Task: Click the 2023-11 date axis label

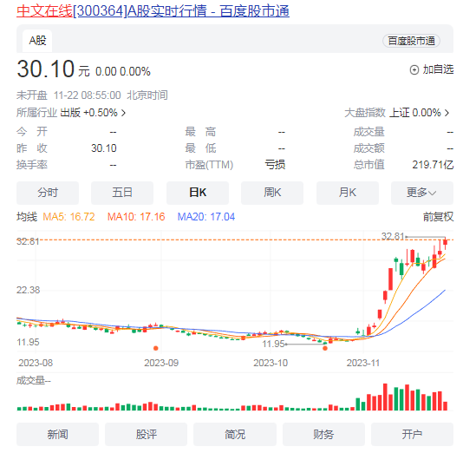Action: tap(363, 363)
